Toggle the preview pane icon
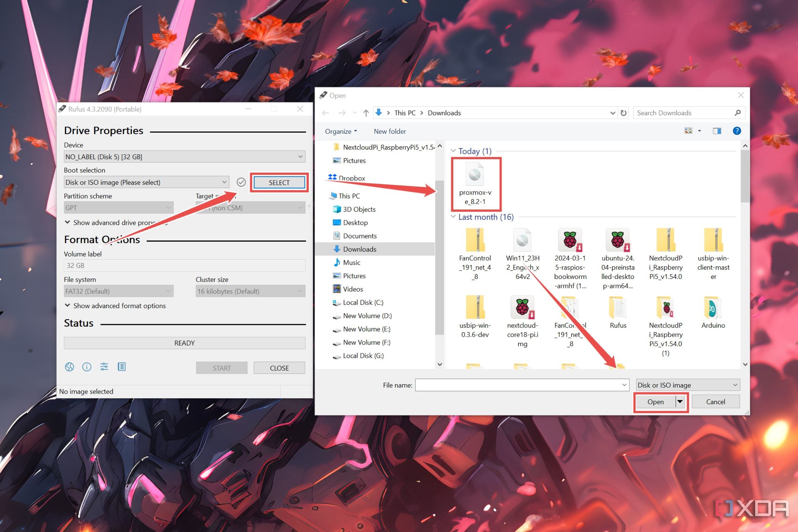The width and height of the screenshot is (798, 532). tap(717, 131)
